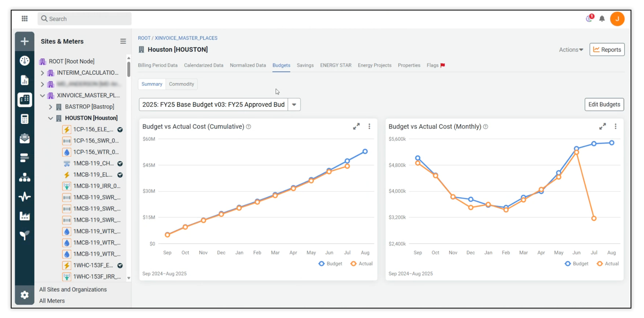Toggle Actual series in cumulative chart legend
The height and width of the screenshot is (318, 644).
click(x=361, y=264)
